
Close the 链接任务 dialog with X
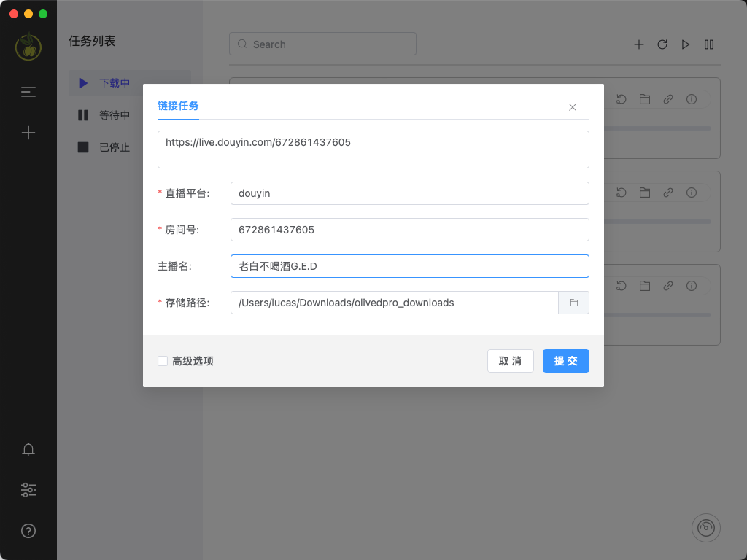pos(573,107)
